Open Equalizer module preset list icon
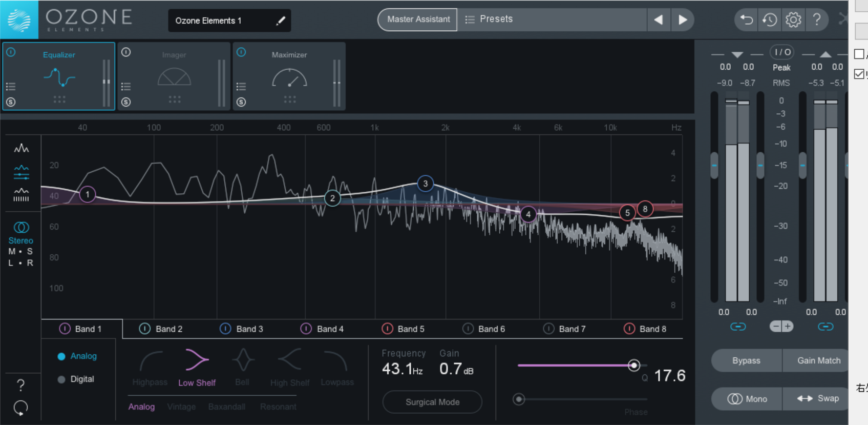Viewport: 868px width, 425px height. [11, 86]
